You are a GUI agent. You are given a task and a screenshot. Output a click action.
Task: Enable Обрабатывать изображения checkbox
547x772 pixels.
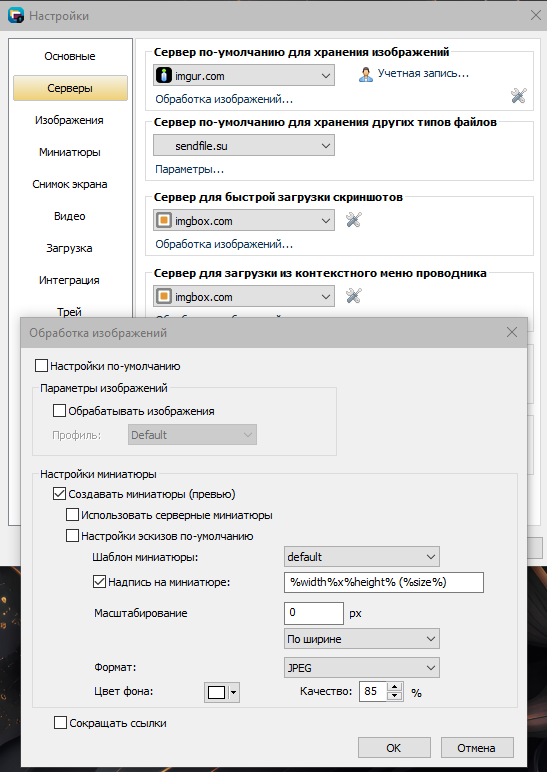click(x=59, y=411)
